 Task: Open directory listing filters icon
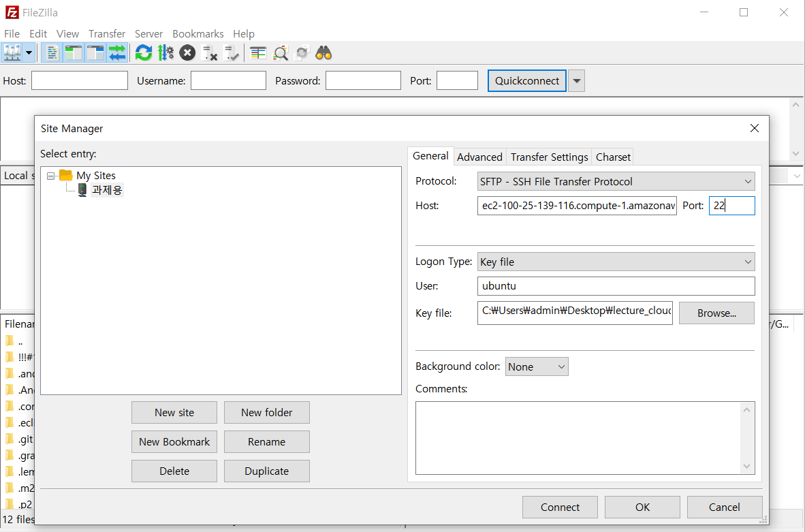click(x=258, y=53)
